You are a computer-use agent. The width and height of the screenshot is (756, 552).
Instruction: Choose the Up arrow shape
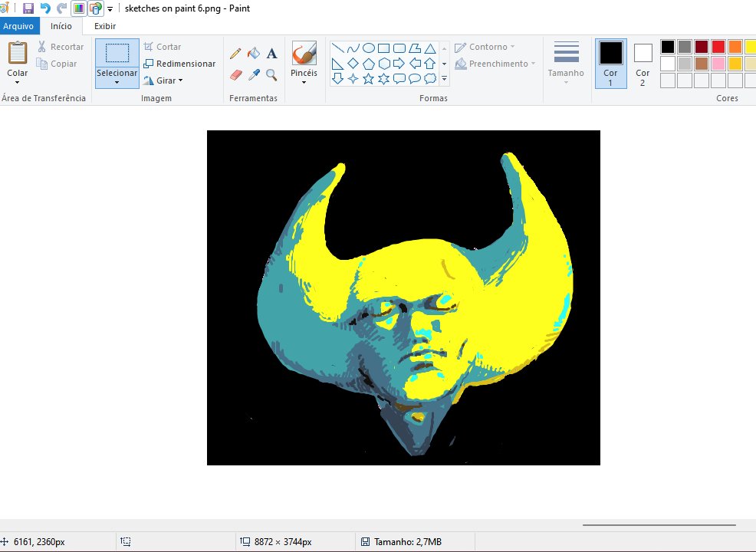(430, 64)
